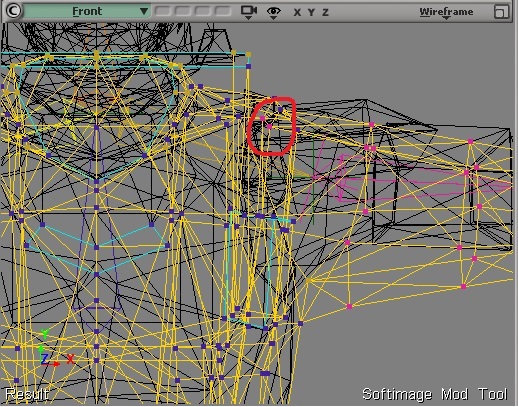Select the second memo camera slot
518x407 pixels.
point(182,11)
